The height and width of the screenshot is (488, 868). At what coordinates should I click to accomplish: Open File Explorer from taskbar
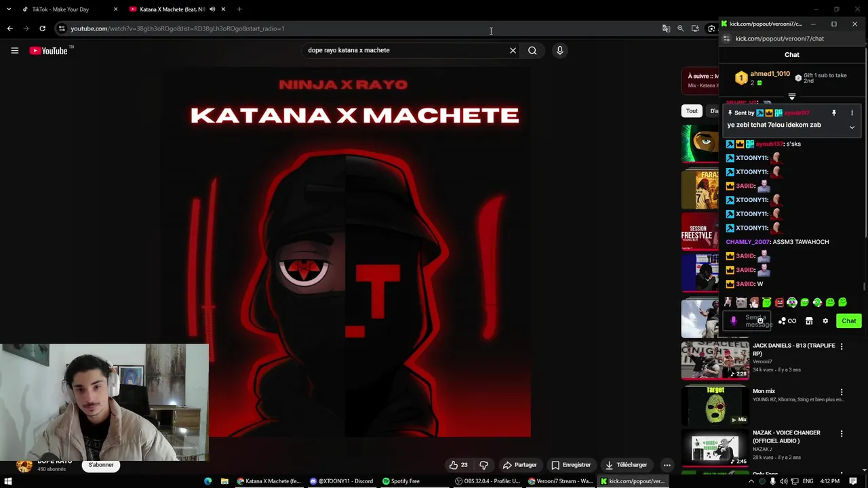click(x=224, y=481)
